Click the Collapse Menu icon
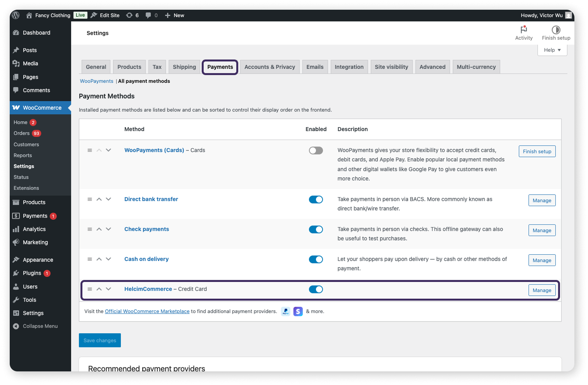 click(x=16, y=326)
